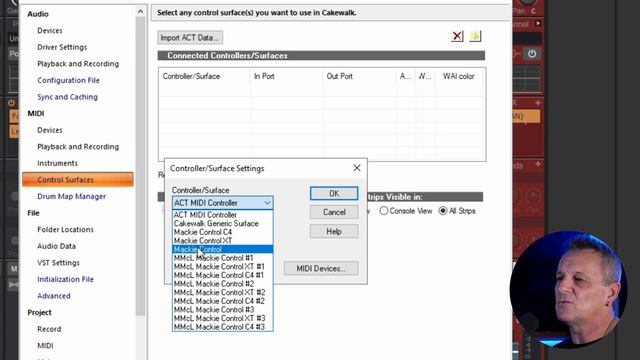This screenshot has height=360, width=640.
Task: Choose MMcL Mackie Control #1
Action: [222, 258]
